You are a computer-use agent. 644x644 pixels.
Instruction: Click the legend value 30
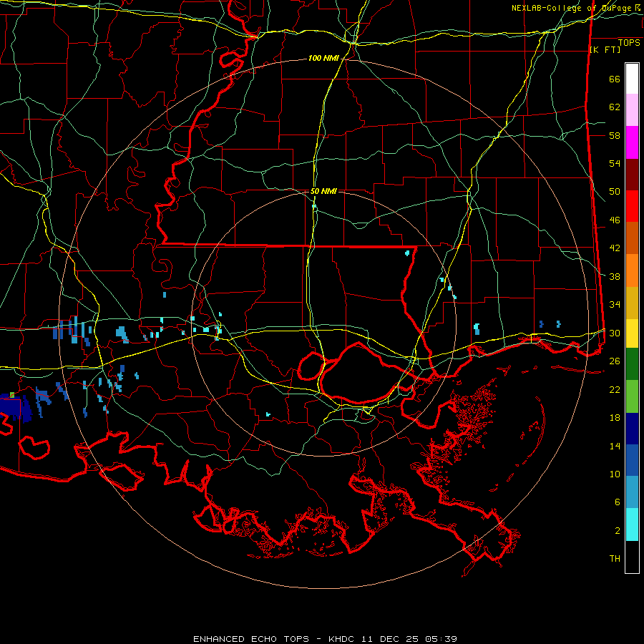(x=615, y=333)
